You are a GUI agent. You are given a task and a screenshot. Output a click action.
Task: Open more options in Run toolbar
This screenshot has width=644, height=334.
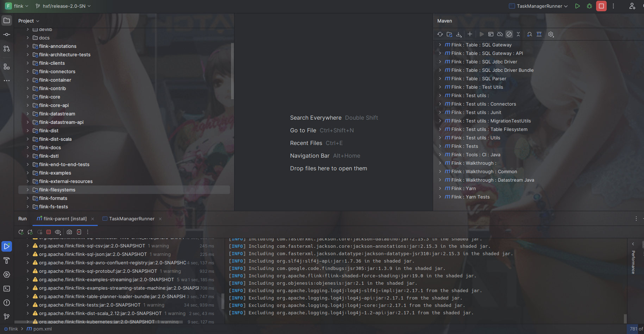pyautogui.click(x=88, y=232)
